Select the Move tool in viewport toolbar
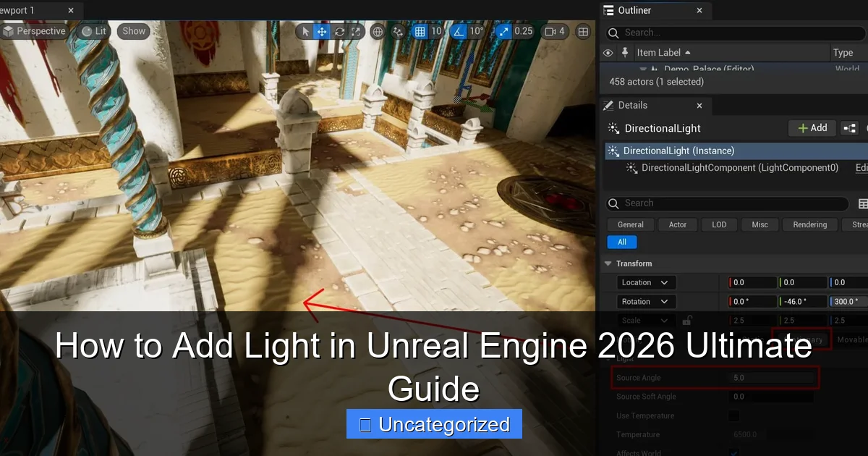Screen dimensions: 868x456 pyautogui.click(x=321, y=32)
